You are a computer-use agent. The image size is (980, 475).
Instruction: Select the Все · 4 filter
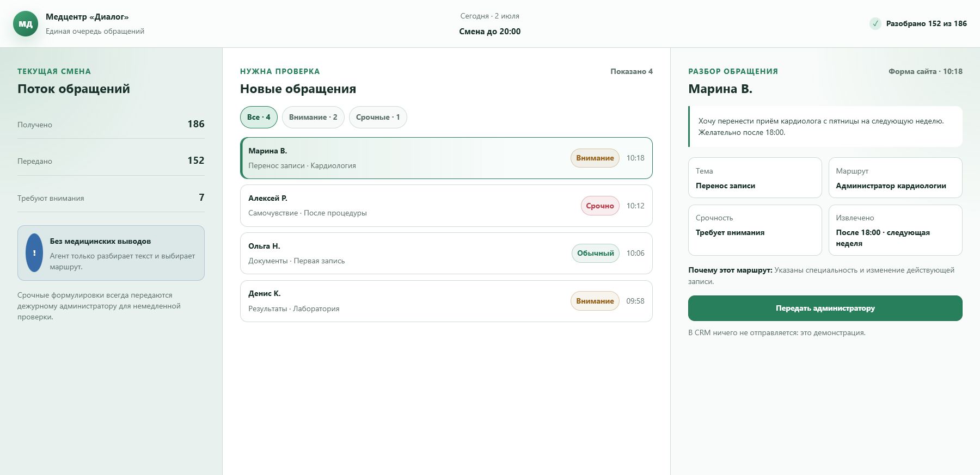(259, 117)
